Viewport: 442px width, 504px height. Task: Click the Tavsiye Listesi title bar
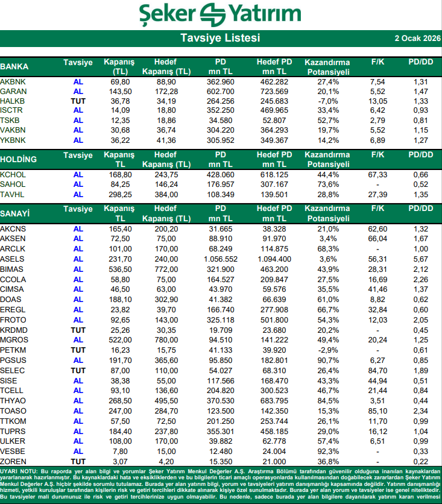(x=221, y=38)
